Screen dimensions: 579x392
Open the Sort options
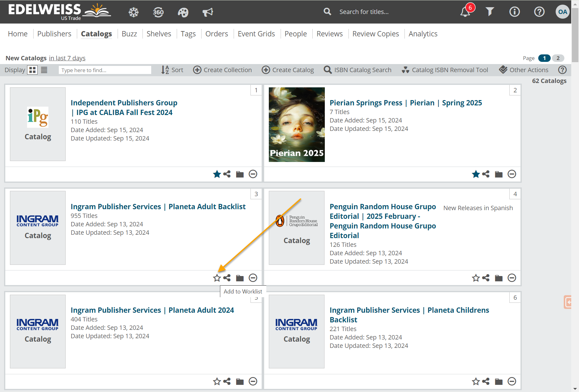172,70
